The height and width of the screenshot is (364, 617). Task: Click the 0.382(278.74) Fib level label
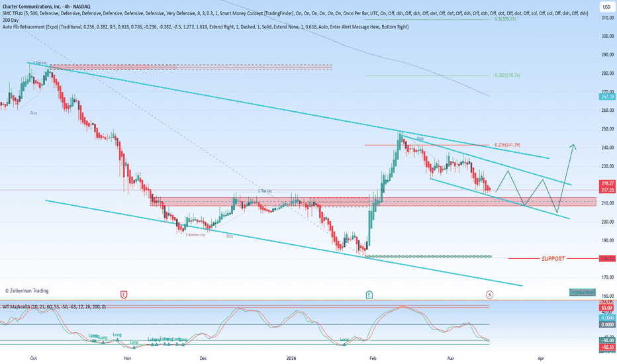click(507, 75)
